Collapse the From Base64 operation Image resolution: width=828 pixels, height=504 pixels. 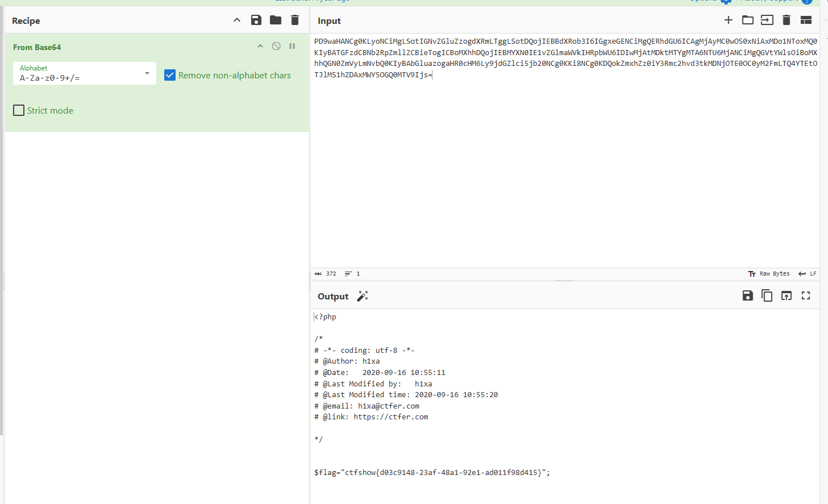coord(260,47)
